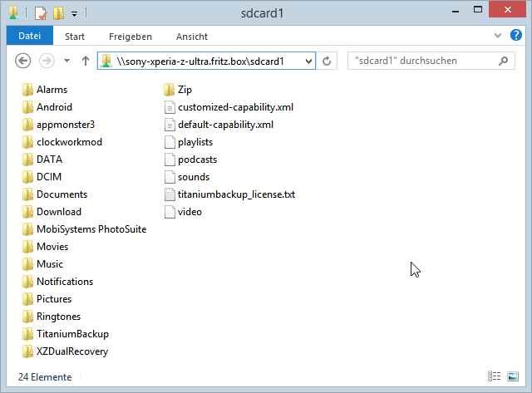Screen dimensions: 532x393
Task: Click the search magnifier icon
Action: click(x=504, y=61)
